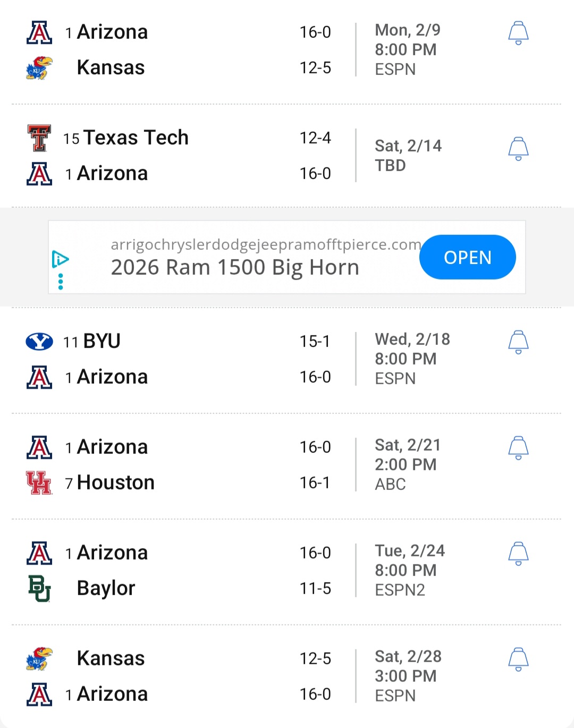Click the Baylor Bears logo
Screen dimensions: 574x728
coord(39,588)
